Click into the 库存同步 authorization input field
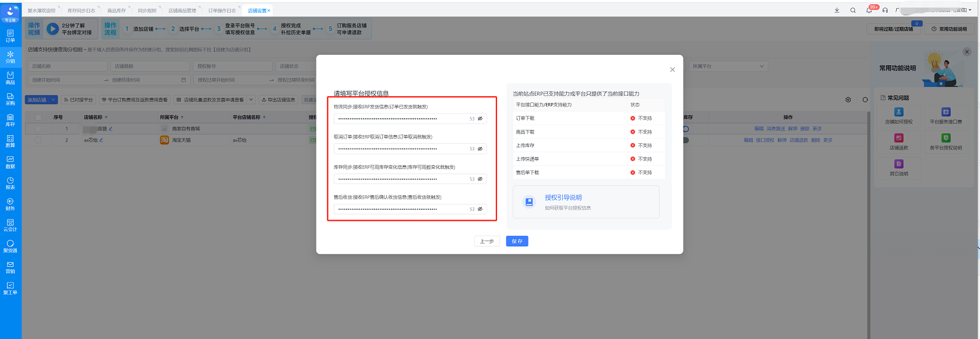This screenshot has height=339, width=980. pyautogui.click(x=402, y=179)
